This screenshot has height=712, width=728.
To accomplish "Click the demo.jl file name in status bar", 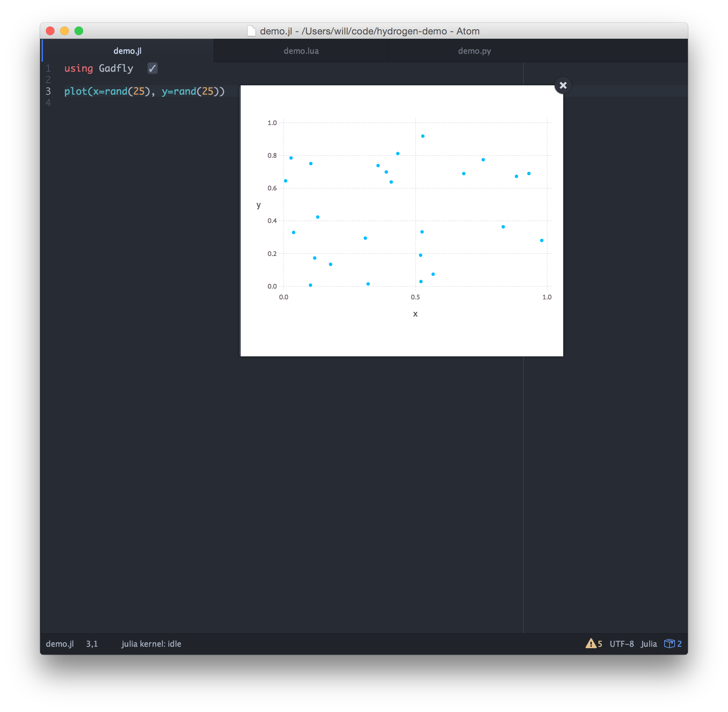I will (x=60, y=644).
